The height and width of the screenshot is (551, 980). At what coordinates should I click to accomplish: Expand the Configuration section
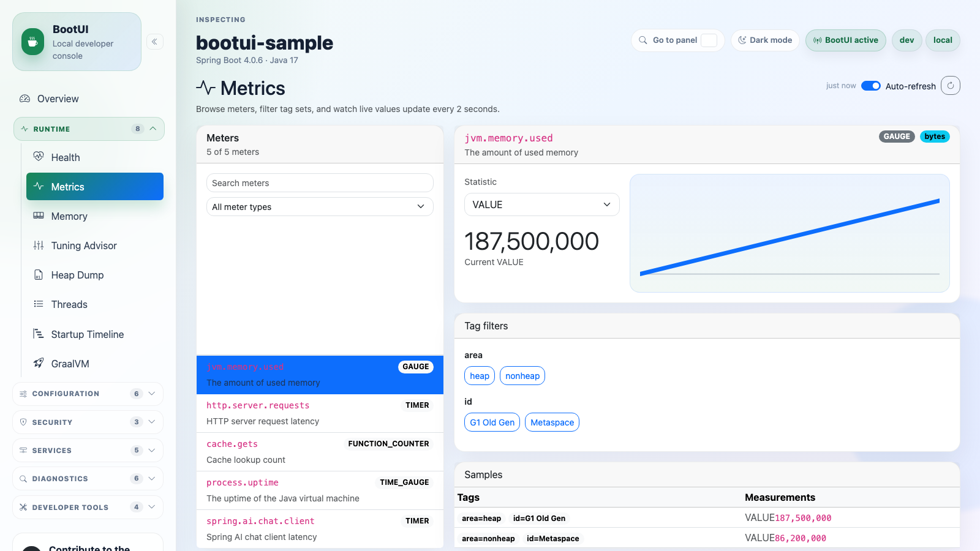[x=88, y=394]
